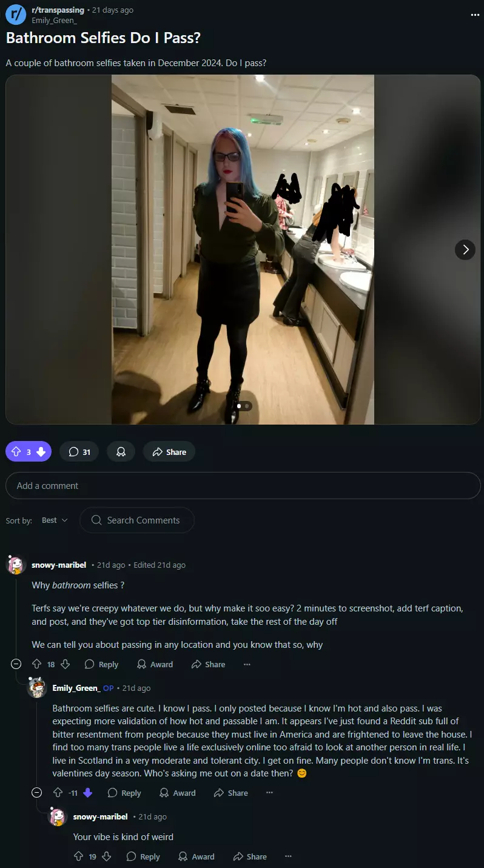
Task: Upvote snowy-maribel's first comment
Action: 36,664
